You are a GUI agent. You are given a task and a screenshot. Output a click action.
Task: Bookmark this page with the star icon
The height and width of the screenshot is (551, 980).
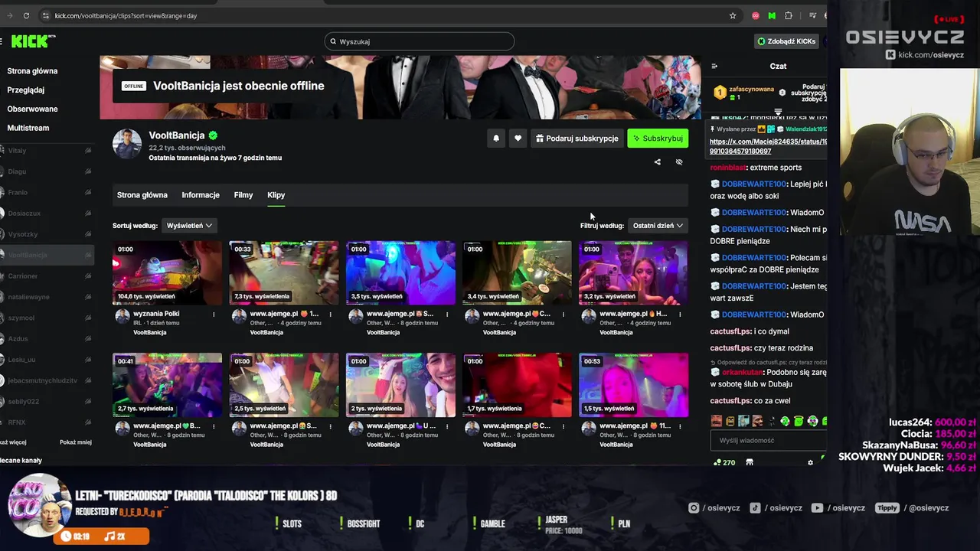pos(733,15)
